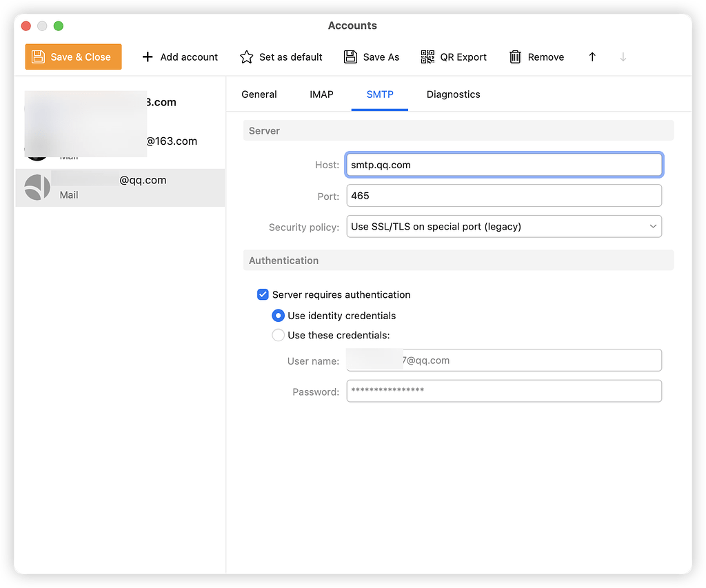Expand the Authentication section header
The image size is (706, 588).
(x=283, y=261)
